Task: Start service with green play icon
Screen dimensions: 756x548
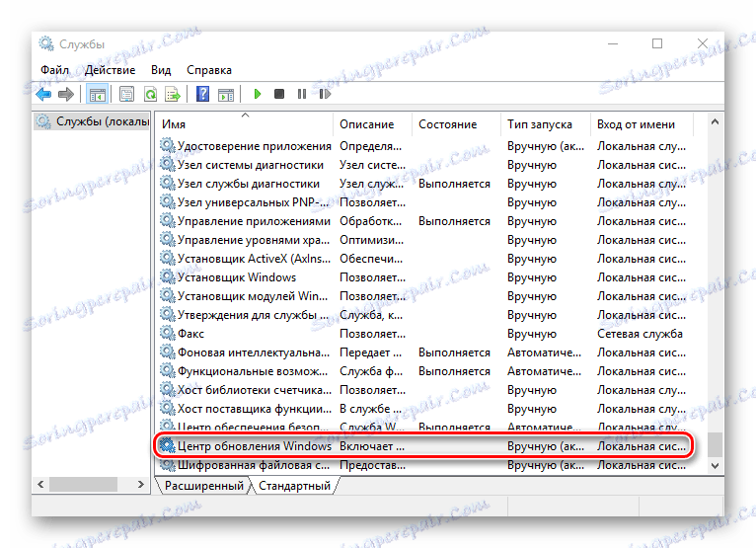Action: (257, 94)
